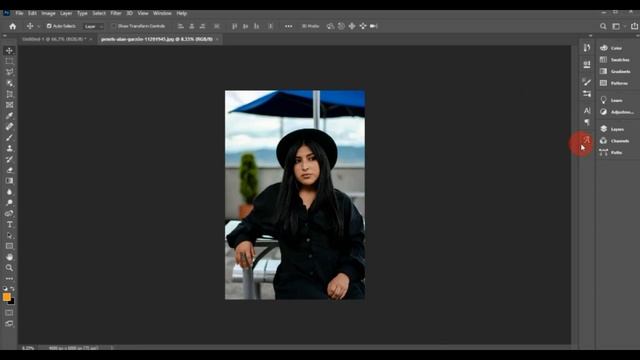Select the Eyedropper tool
Viewport: 640px width, 360px height.
coord(9,116)
